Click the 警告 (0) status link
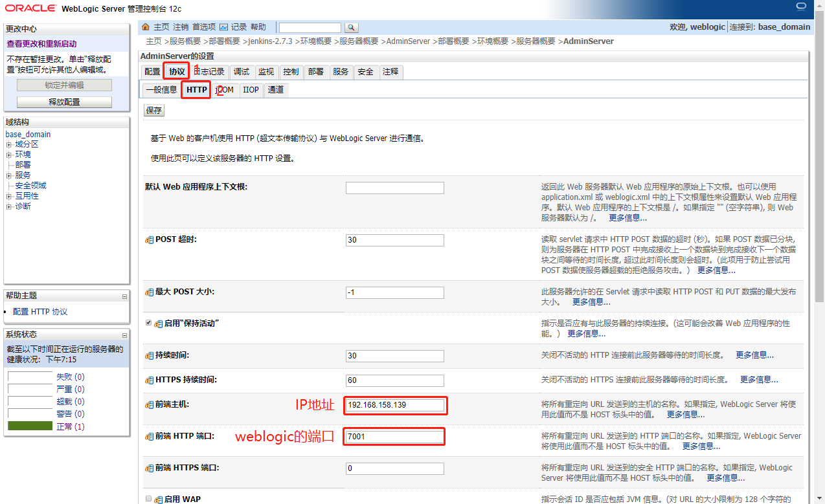The image size is (825, 504). click(71, 414)
